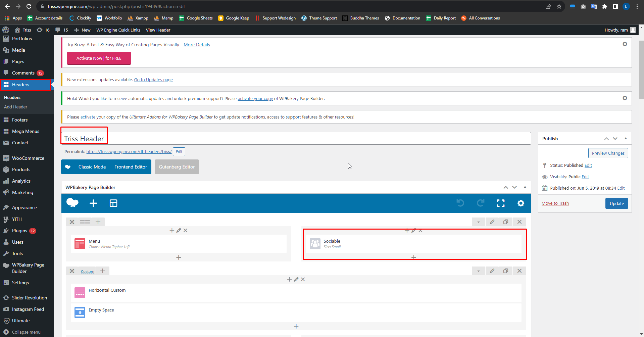Open View Header in admin bar
644x337 pixels.
[158, 30]
